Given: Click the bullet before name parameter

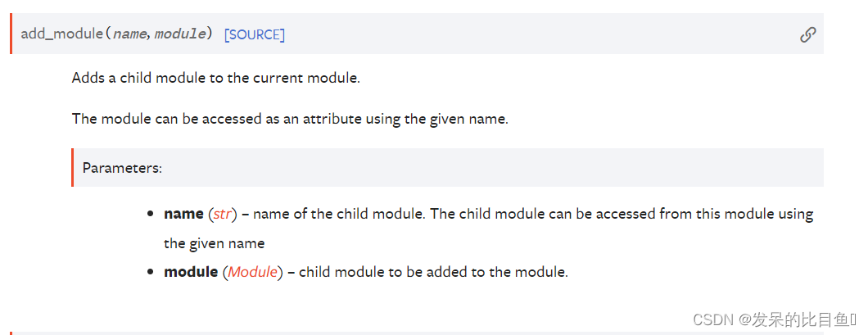Looking at the screenshot, I should (x=150, y=215).
